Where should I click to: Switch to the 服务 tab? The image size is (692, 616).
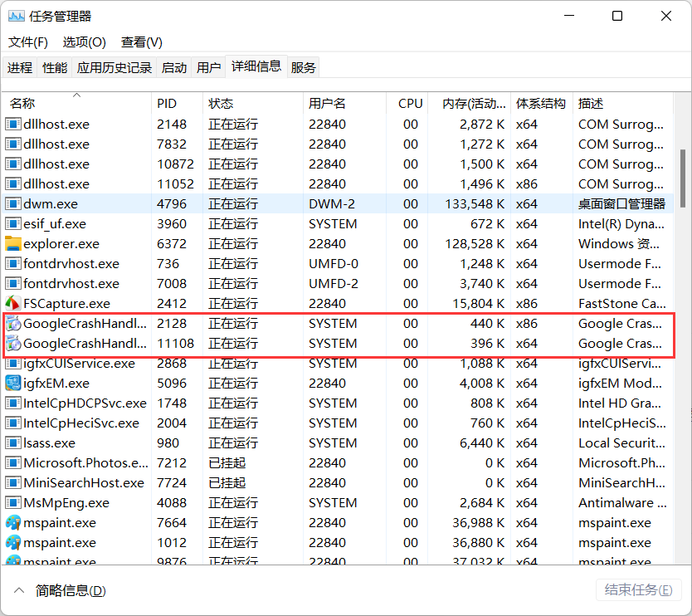coord(303,67)
